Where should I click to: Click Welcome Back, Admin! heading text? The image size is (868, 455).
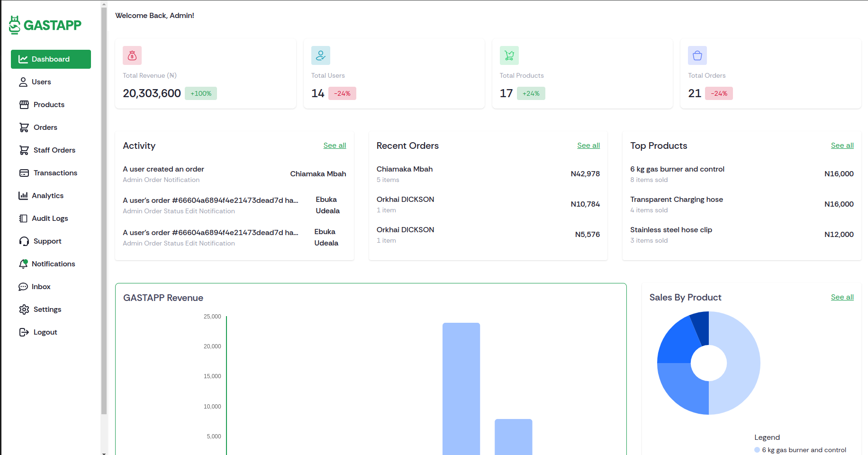[155, 16]
